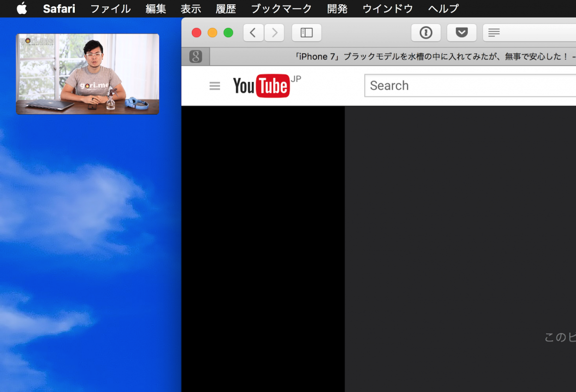The width and height of the screenshot is (576, 392).
Task: Enter full screen with the green button
Action: pyautogui.click(x=228, y=33)
